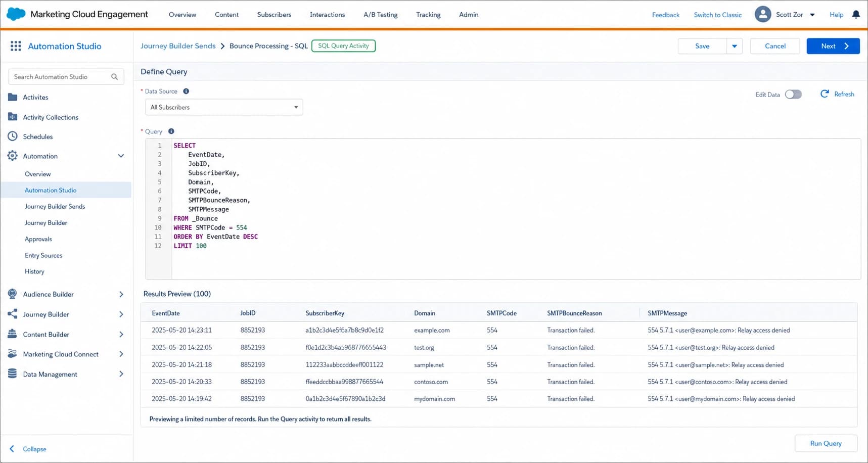Select Approvals in sidebar

point(38,239)
